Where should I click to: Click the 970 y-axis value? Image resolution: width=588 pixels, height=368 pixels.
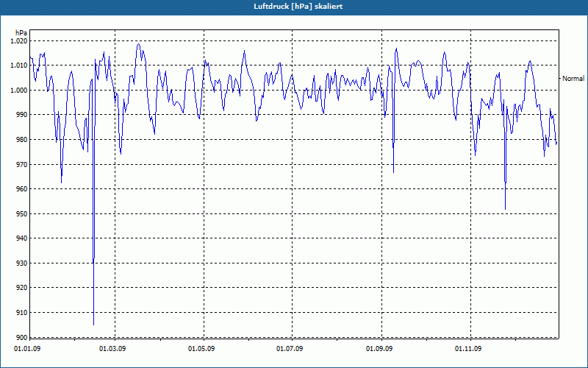(x=23, y=164)
